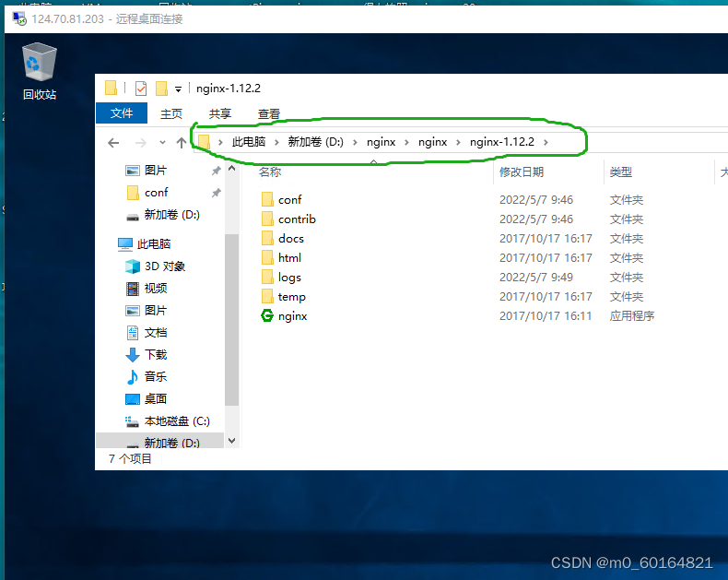Switch to the 主页 ribbon tab
This screenshot has width=728, height=580.
pos(170,113)
